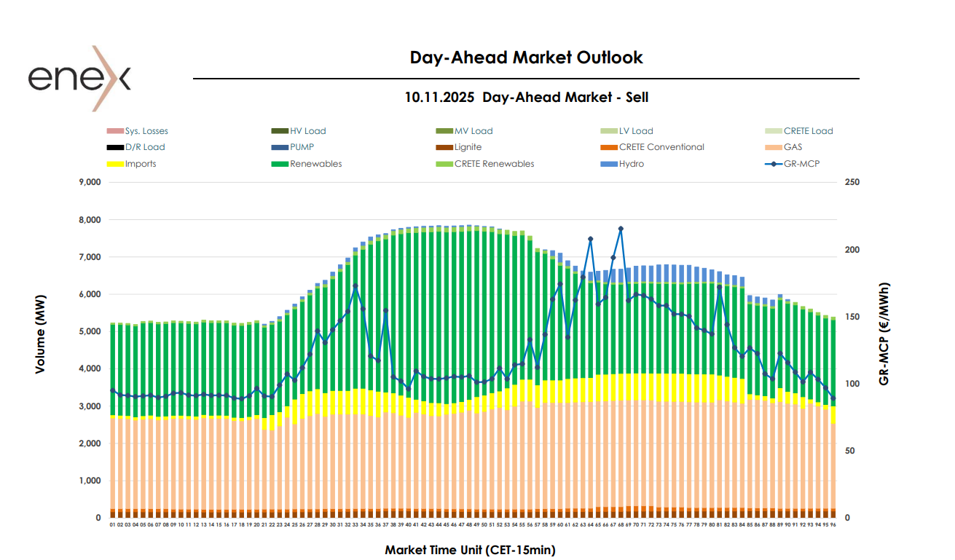Select the Lignite legend marker
The image size is (955, 560).
[x=444, y=147]
